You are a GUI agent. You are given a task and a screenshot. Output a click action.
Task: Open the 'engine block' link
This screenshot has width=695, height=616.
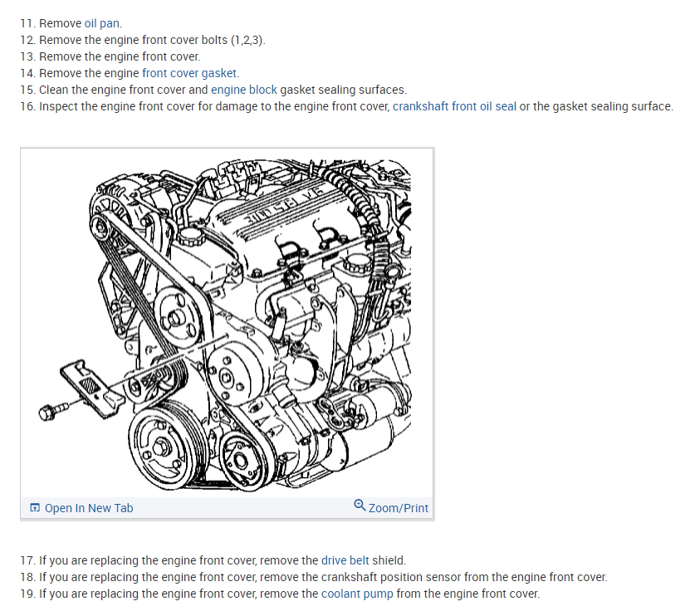[x=244, y=90]
